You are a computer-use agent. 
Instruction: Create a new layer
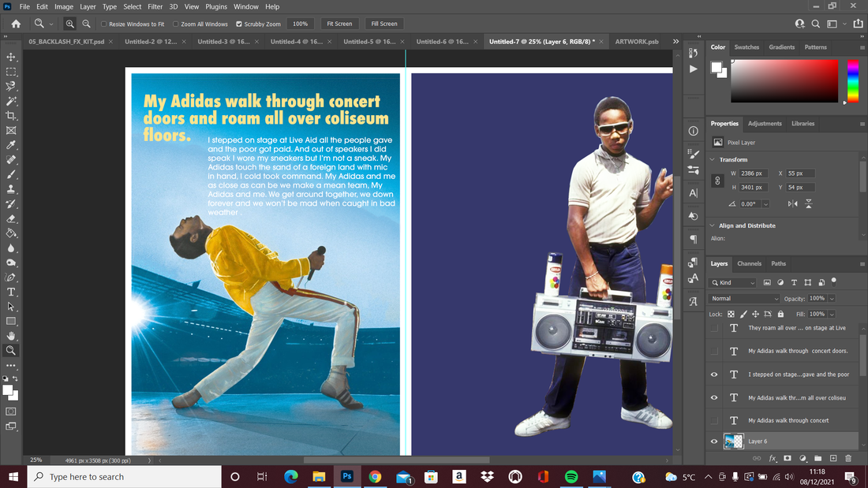click(833, 458)
